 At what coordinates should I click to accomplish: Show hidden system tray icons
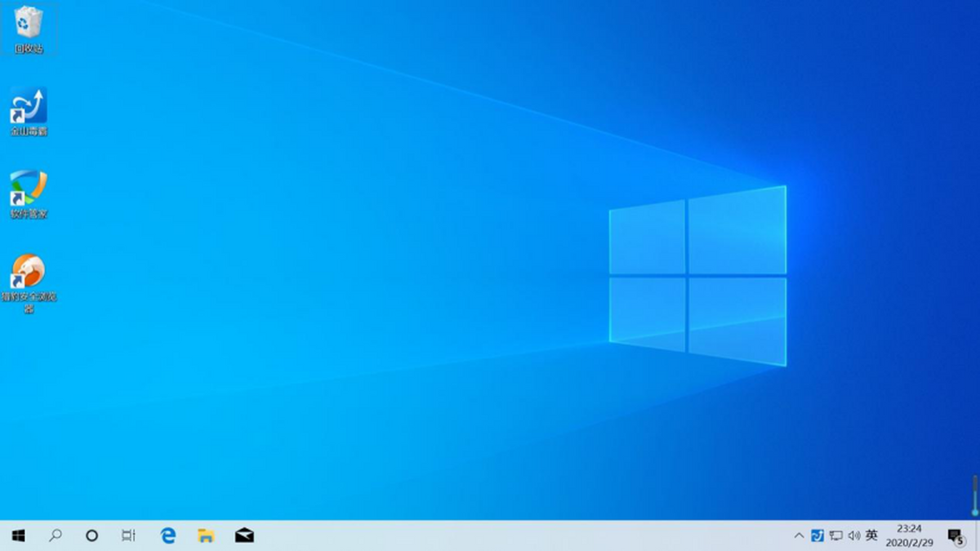(x=799, y=535)
